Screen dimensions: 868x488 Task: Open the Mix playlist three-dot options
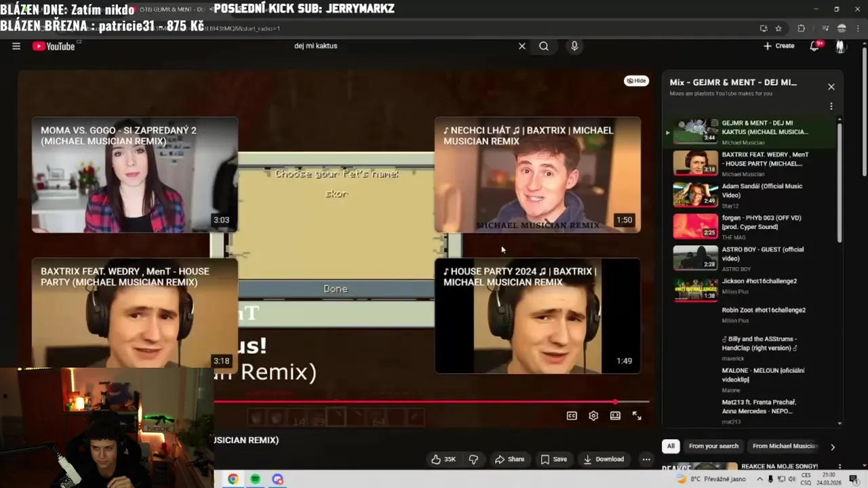tap(831, 106)
